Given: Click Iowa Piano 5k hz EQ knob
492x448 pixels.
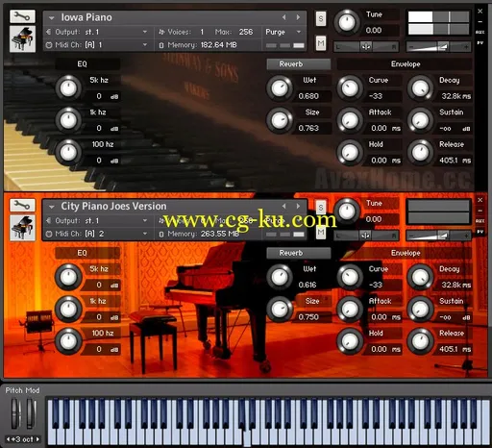Looking at the screenshot, I should coord(68,88).
